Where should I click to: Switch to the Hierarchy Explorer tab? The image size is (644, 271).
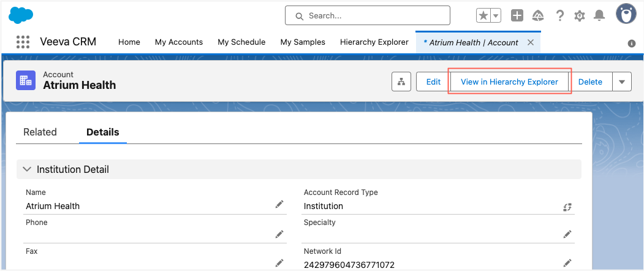374,42
